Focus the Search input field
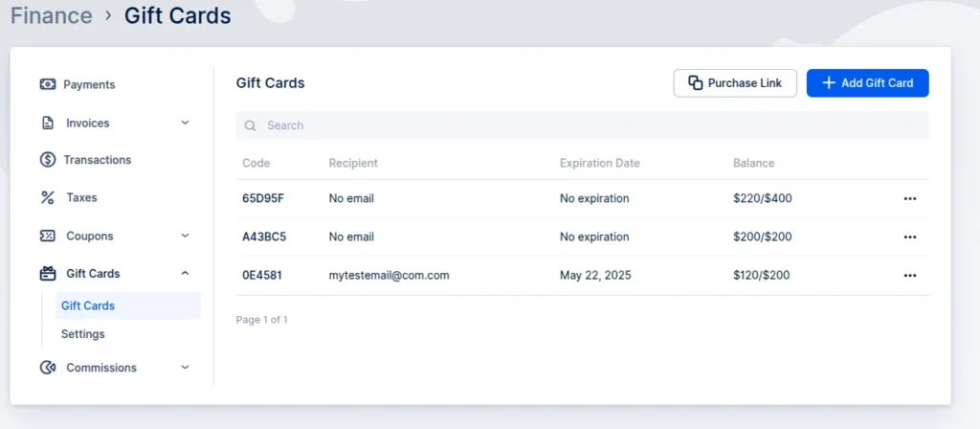Image resolution: width=980 pixels, height=429 pixels. 583,125
